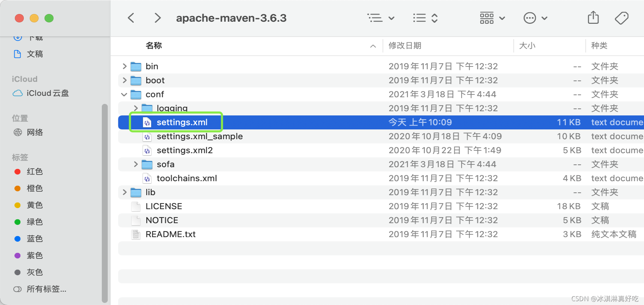Open the list view options menu
The height and width of the screenshot is (305, 644).
coord(381,18)
